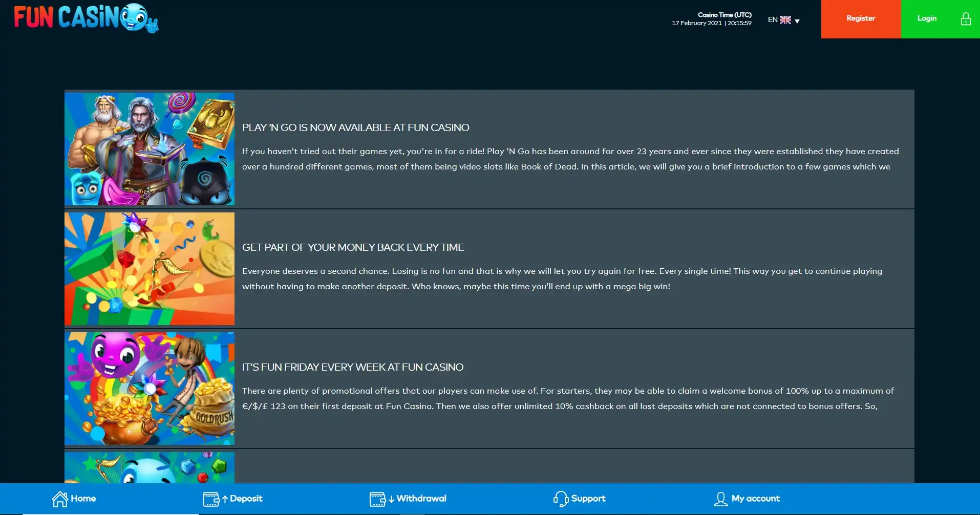Image resolution: width=980 pixels, height=515 pixels.
Task: Click the Deposit wallet icon
Action: coord(211,499)
